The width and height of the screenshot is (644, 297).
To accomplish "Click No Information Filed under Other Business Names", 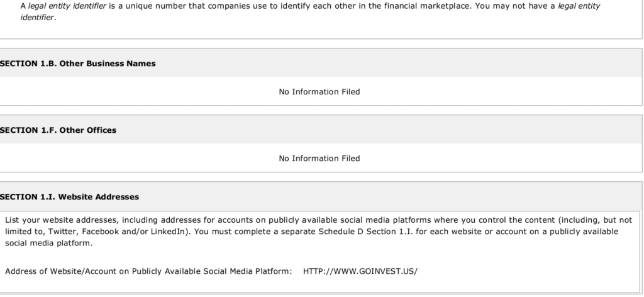I will click(x=319, y=92).
